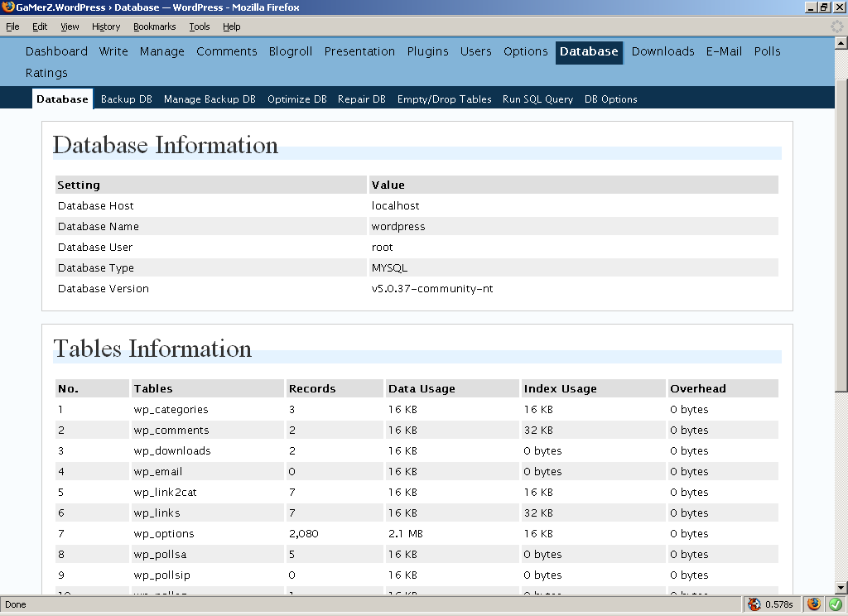Switch to the Run SQL Query tab
Viewport: 848px width, 616px height.
pyautogui.click(x=537, y=99)
